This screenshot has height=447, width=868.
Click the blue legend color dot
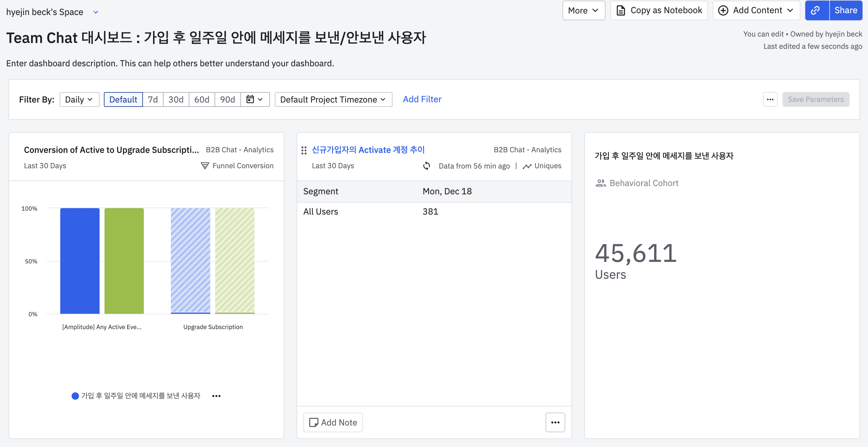tap(75, 396)
